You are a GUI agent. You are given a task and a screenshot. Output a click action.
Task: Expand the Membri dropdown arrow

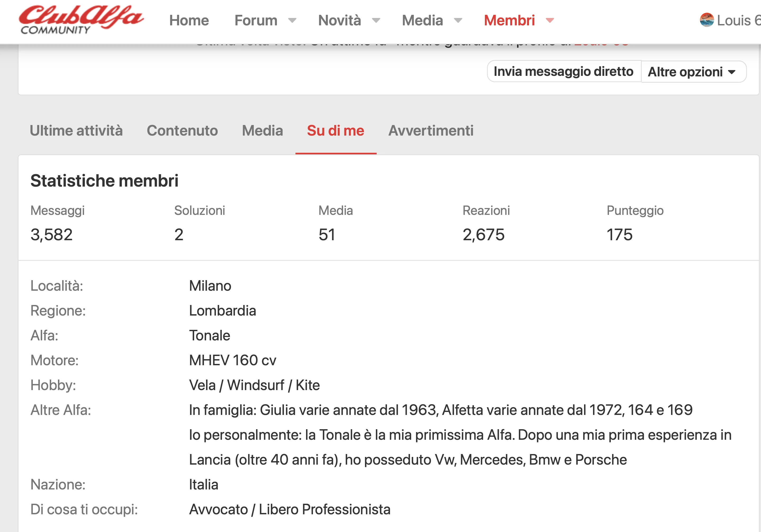[x=550, y=21]
